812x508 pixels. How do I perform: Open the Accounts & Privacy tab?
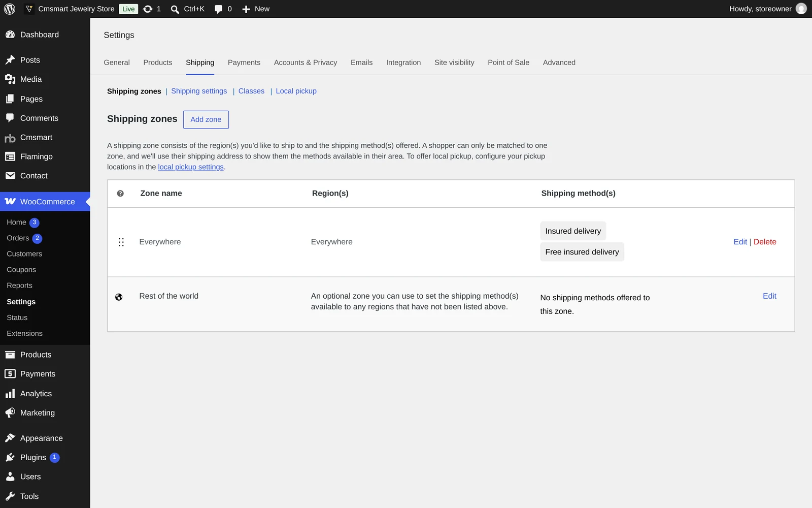(306, 62)
